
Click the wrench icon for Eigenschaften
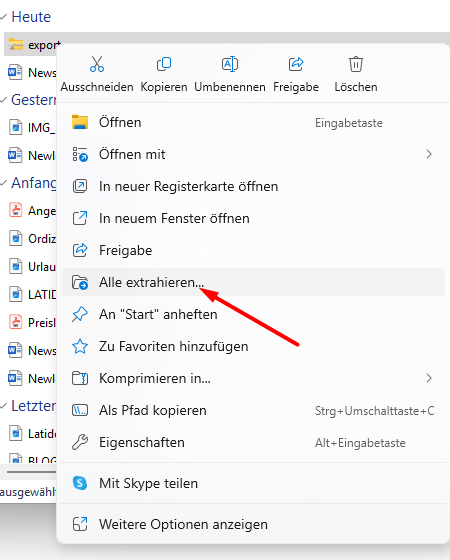click(80, 442)
